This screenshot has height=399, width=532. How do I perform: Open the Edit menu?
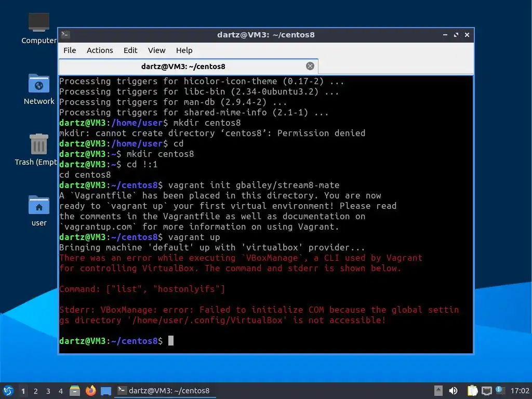click(130, 50)
